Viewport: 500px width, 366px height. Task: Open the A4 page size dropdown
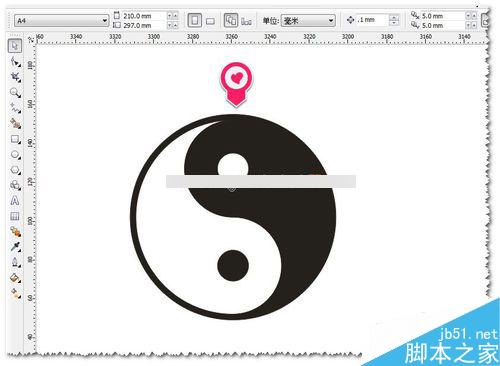tap(62, 21)
